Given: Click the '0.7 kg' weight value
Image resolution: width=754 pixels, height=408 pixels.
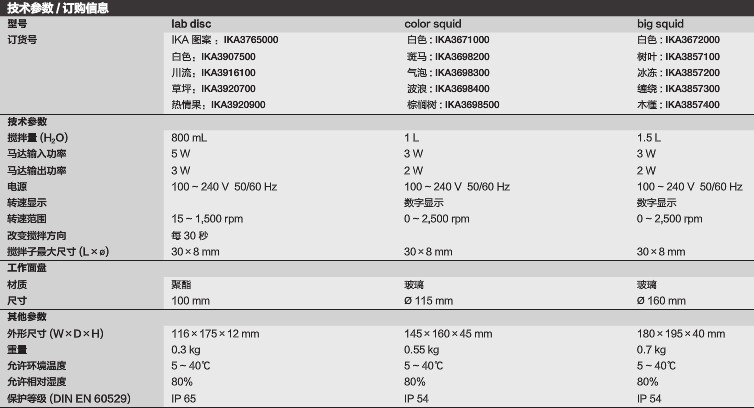Looking at the screenshot, I should tap(652, 349).
